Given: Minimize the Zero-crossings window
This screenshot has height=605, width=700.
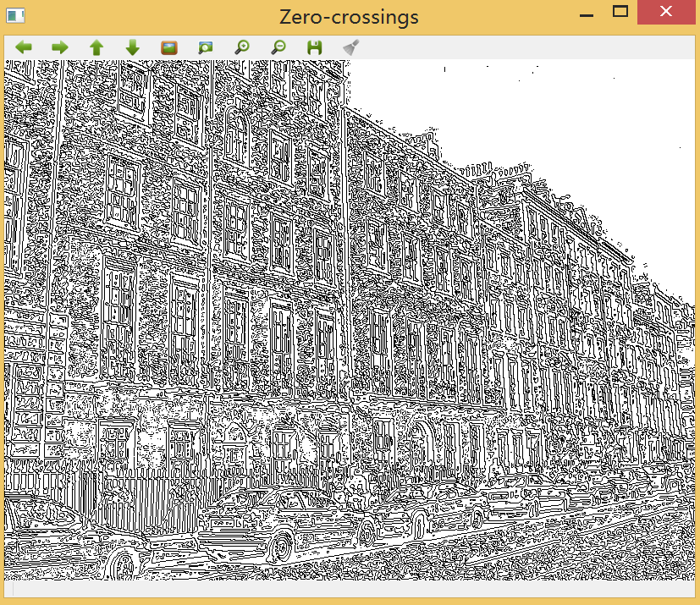Looking at the screenshot, I should [x=587, y=15].
